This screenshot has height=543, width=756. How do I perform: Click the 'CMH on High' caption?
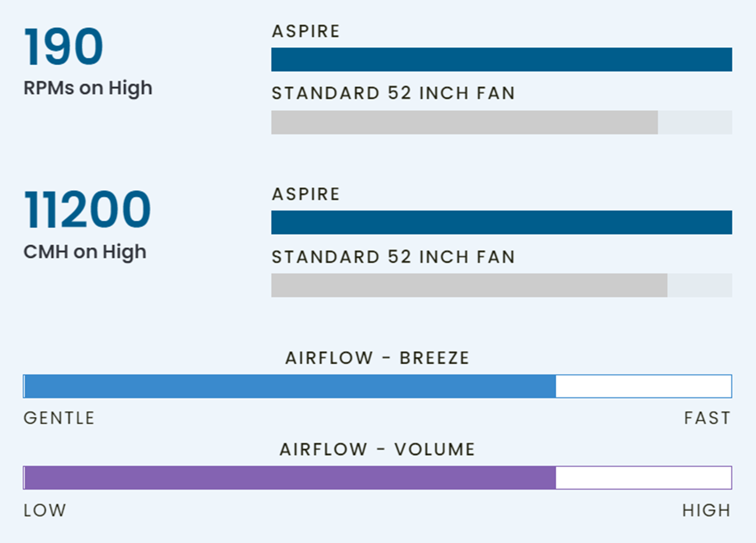(x=85, y=252)
